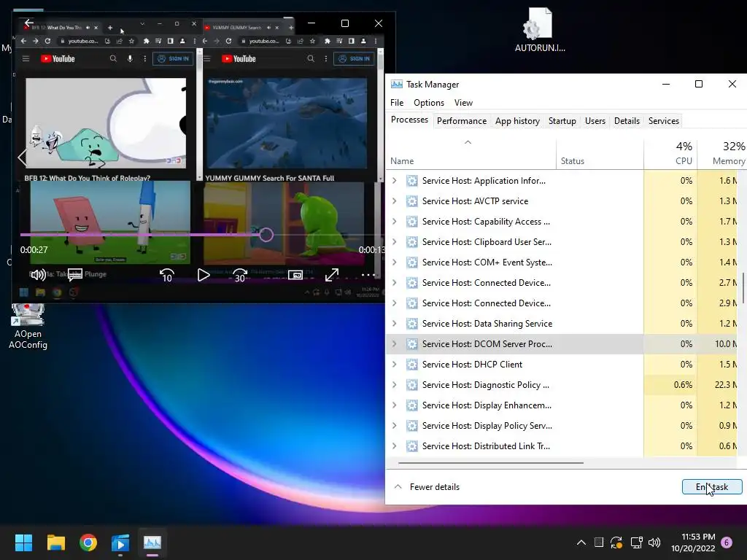Image resolution: width=747 pixels, height=560 pixels.
Task: Go back in the video player window
Action: 29,23
